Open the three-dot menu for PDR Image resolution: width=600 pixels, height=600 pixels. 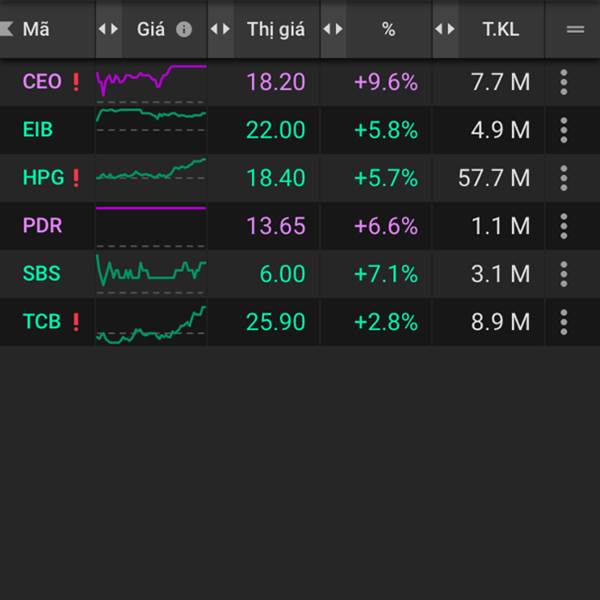[x=563, y=226]
